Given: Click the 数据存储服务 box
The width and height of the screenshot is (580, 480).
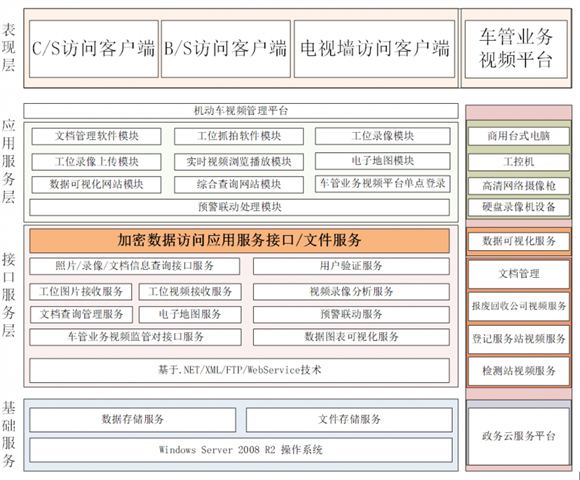Looking at the screenshot, I should [x=132, y=419].
